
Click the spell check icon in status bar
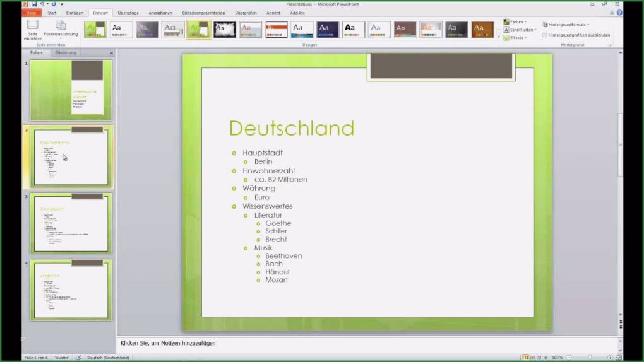click(78, 358)
